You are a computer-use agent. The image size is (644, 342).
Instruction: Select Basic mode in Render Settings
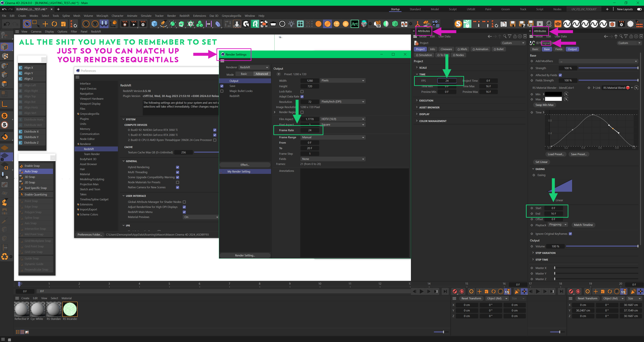(244, 74)
